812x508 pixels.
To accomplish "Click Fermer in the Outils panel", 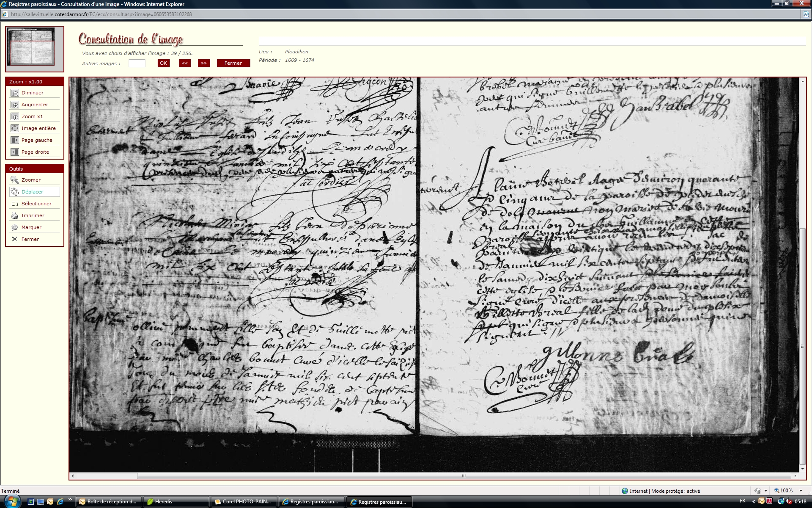I will 15,239.
